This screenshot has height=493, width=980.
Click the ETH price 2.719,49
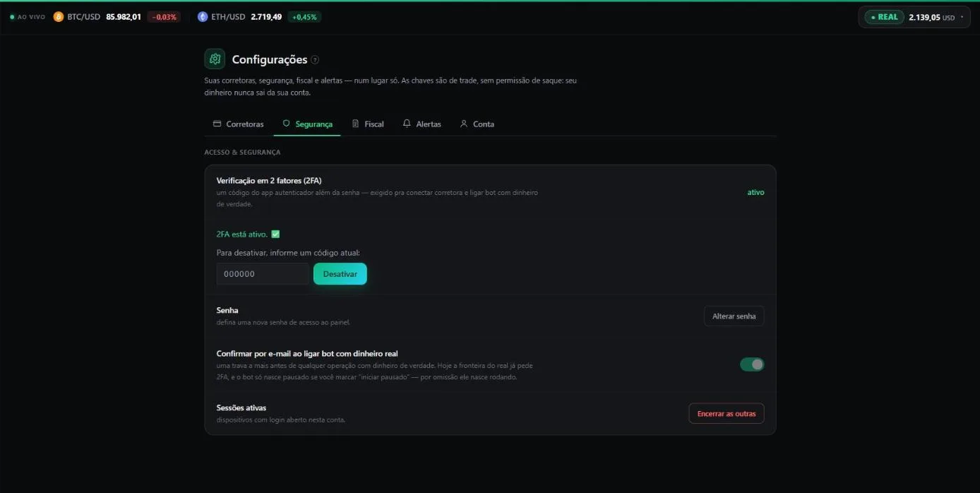coord(266,17)
